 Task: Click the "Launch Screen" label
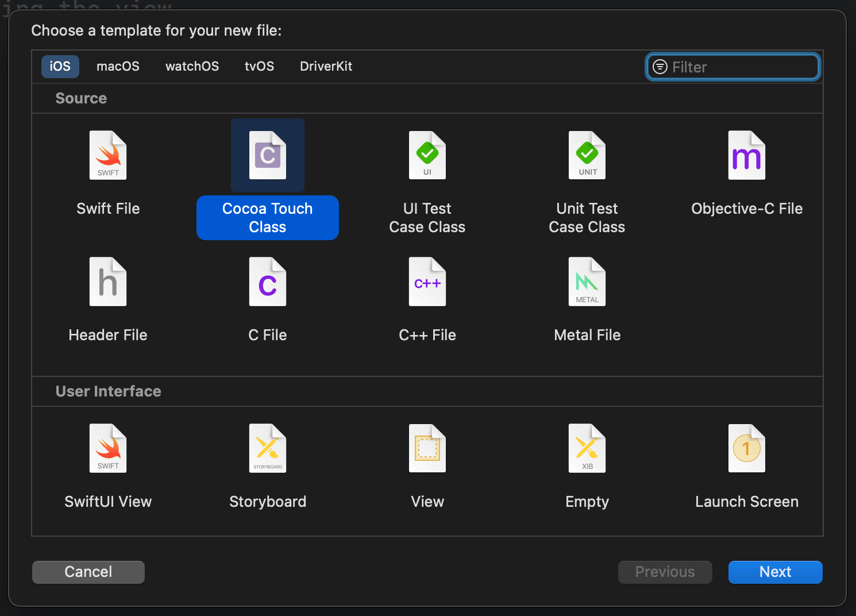click(747, 502)
